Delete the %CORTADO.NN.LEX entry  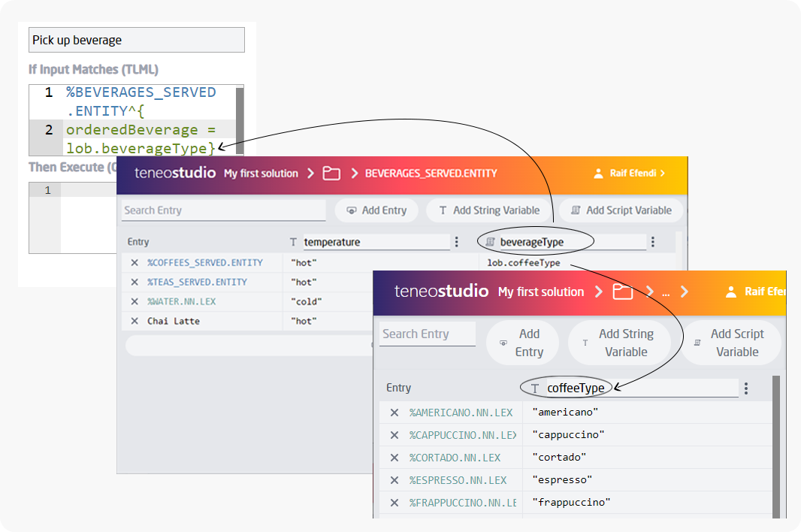[394, 458]
